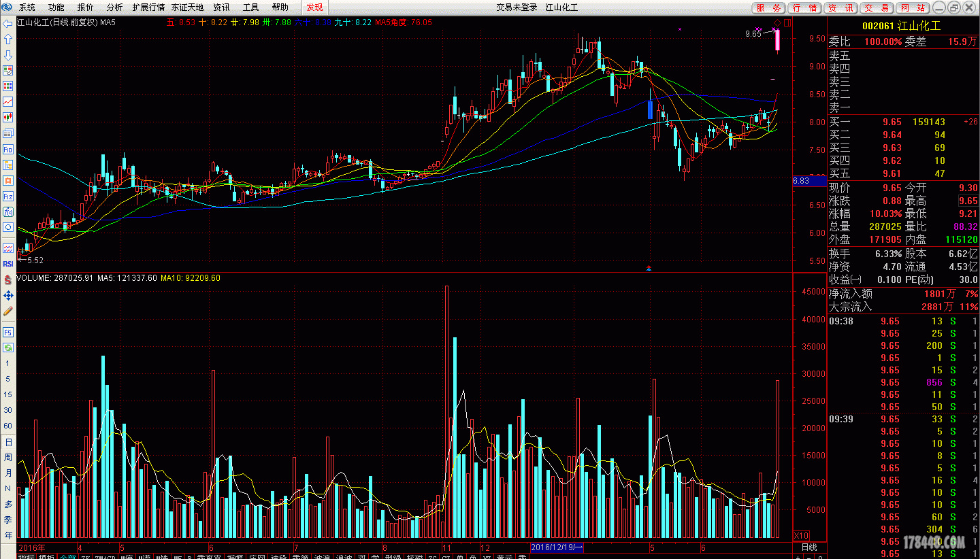Select the pencil drawing tool
Image resolution: width=980 pixels, height=559 pixels.
pos(8,311)
